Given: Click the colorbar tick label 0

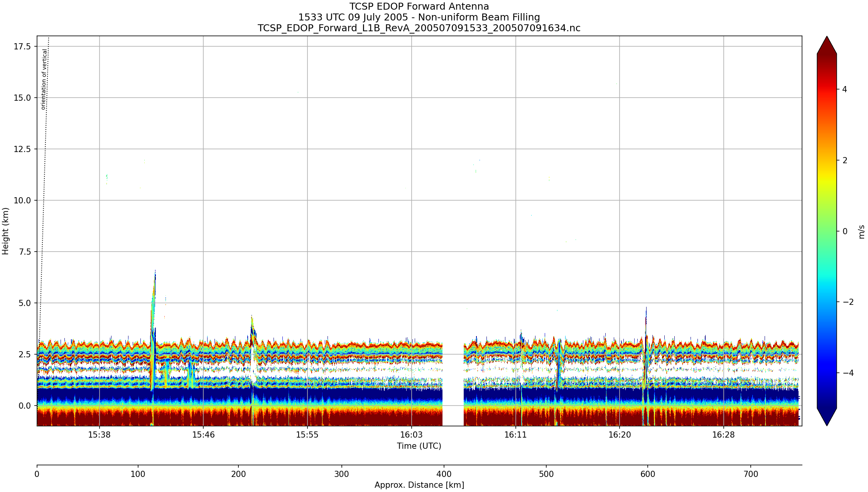Looking at the screenshot, I should pos(845,232).
